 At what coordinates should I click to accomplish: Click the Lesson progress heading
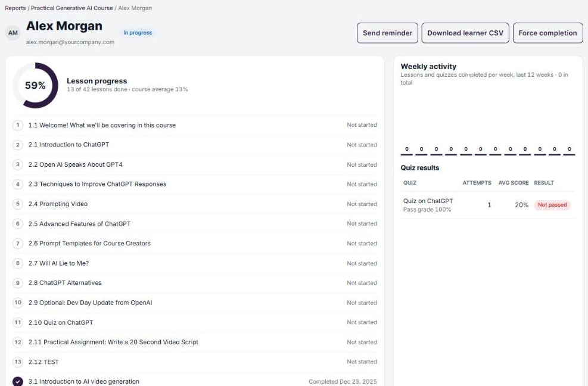pos(97,81)
